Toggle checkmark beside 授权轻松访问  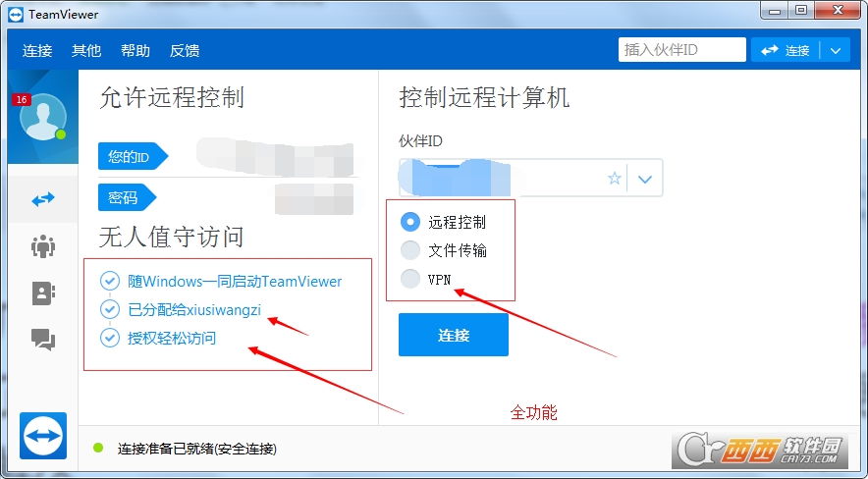[110, 338]
